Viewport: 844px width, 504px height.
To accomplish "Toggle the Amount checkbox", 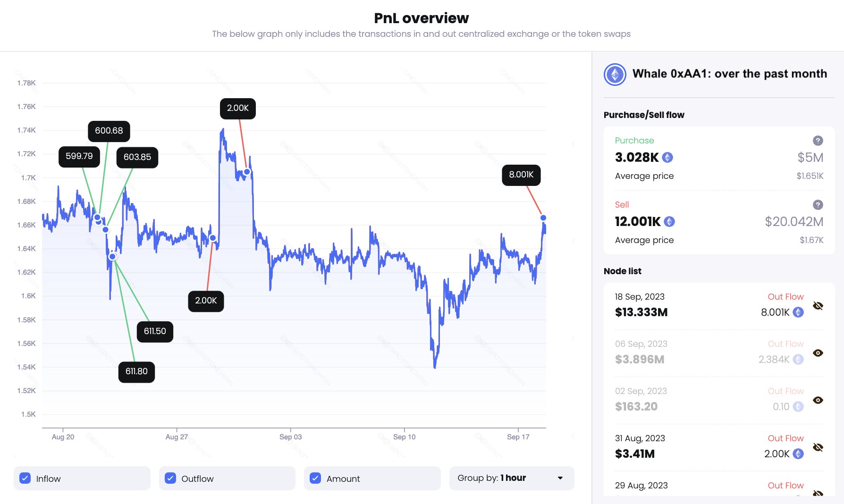I will click(315, 479).
